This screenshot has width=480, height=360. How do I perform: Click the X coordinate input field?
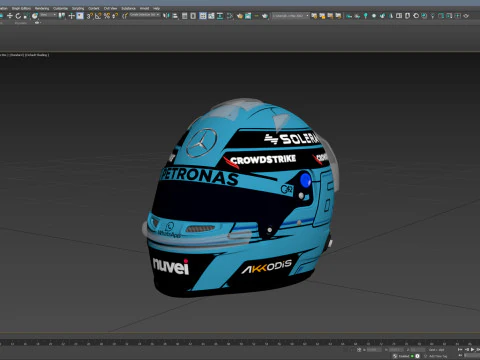[x=374, y=350]
